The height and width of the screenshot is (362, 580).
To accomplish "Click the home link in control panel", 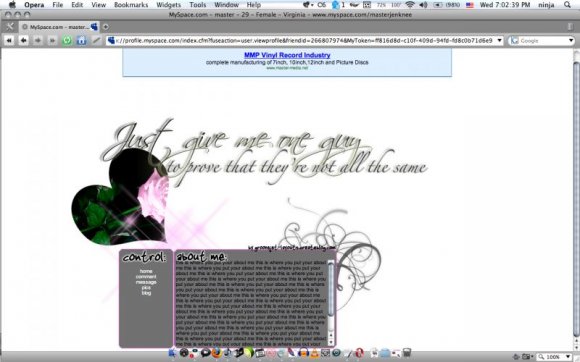I will click(146, 271).
